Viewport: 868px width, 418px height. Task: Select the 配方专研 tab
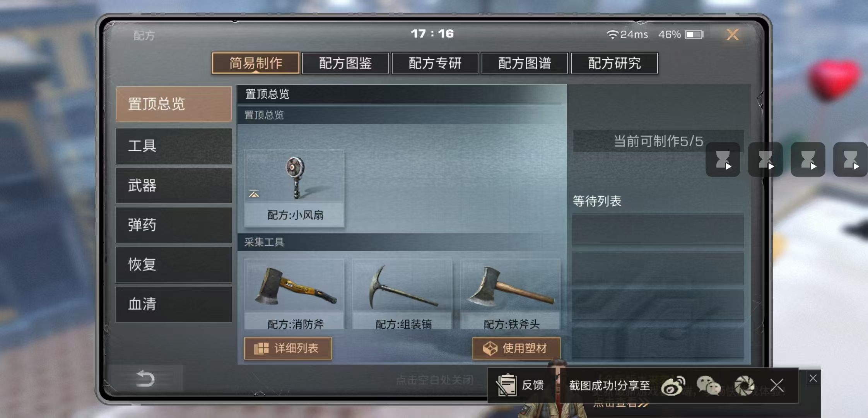click(x=435, y=63)
